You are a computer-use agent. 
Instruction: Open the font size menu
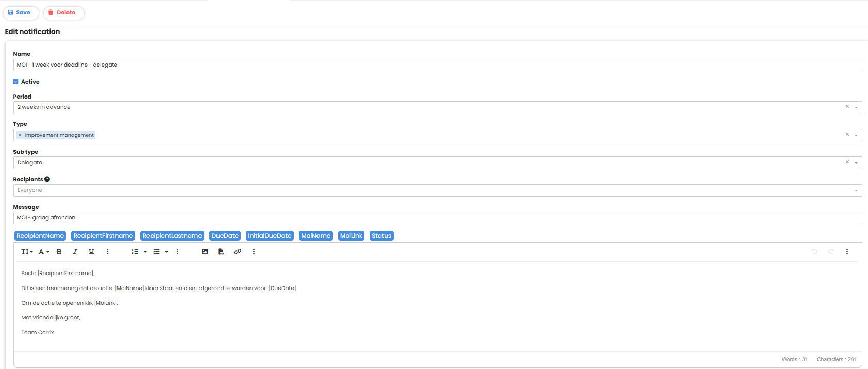coord(27,252)
